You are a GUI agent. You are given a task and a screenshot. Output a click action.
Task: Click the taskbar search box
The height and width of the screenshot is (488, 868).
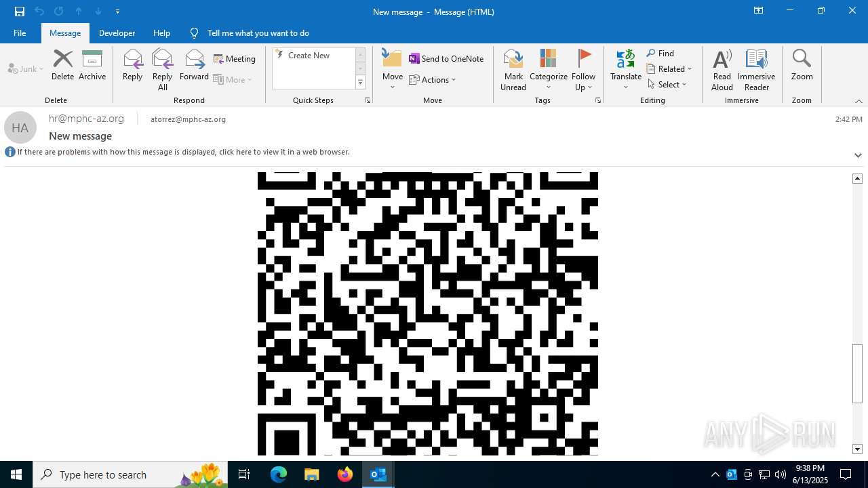click(130, 474)
